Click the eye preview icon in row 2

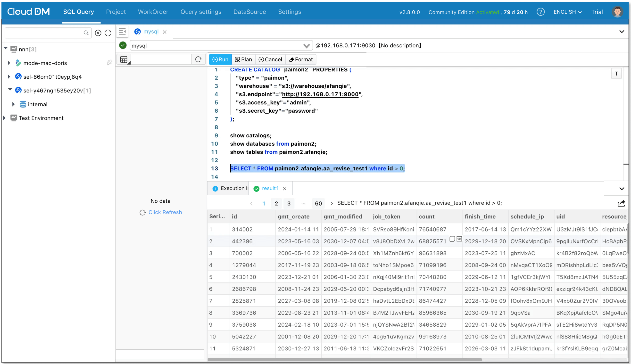coord(459,239)
